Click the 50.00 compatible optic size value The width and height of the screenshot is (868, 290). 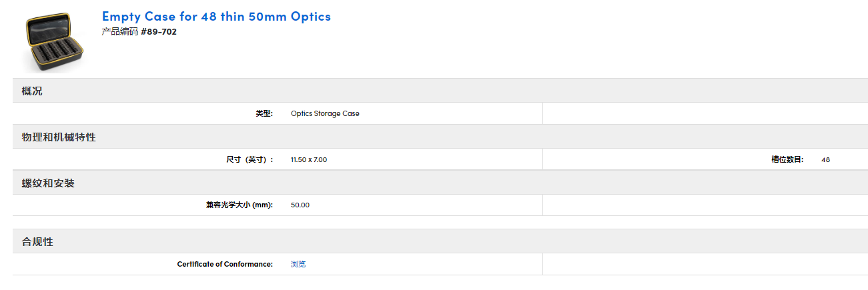click(300, 205)
